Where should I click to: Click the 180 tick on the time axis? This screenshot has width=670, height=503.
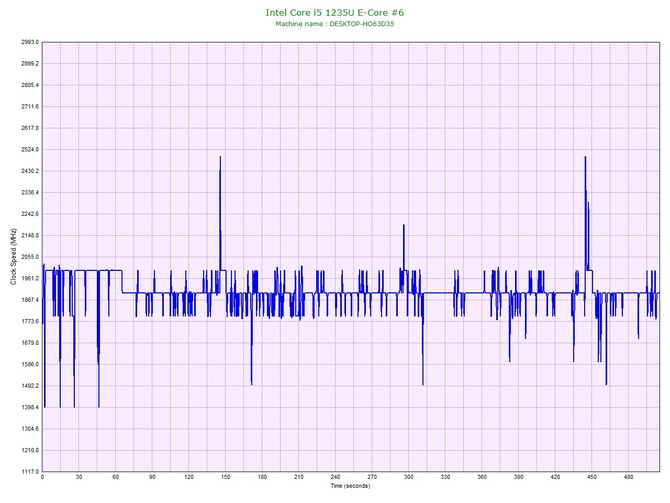(x=262, y=477)
